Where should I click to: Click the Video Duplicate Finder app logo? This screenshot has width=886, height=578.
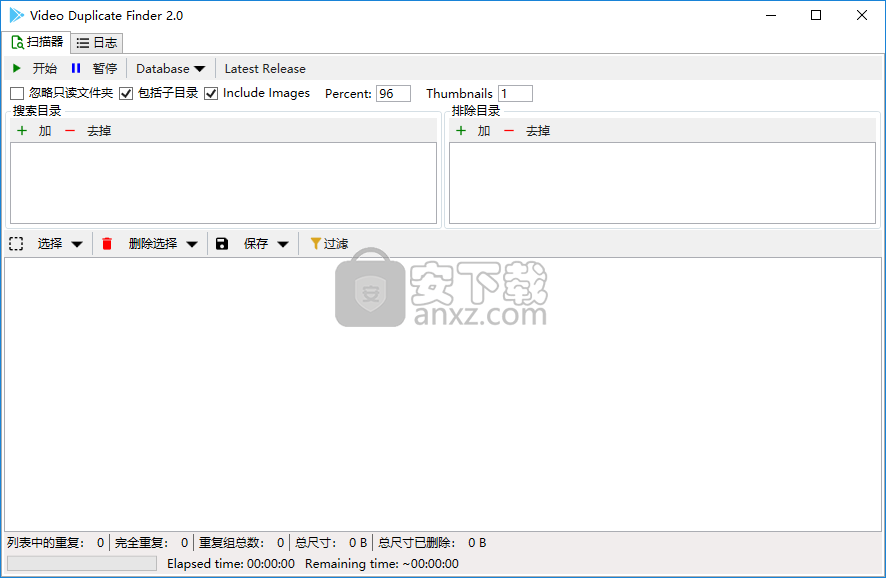click(16, 15)
